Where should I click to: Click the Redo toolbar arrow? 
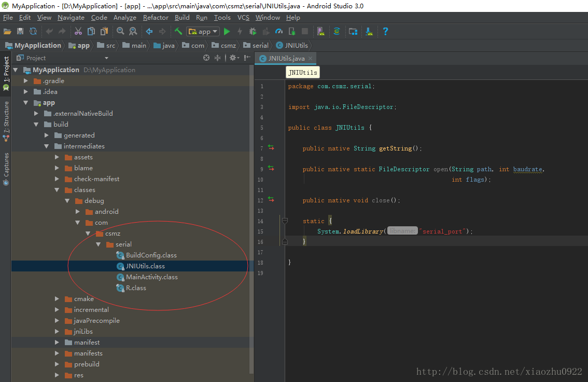(62, 32)
